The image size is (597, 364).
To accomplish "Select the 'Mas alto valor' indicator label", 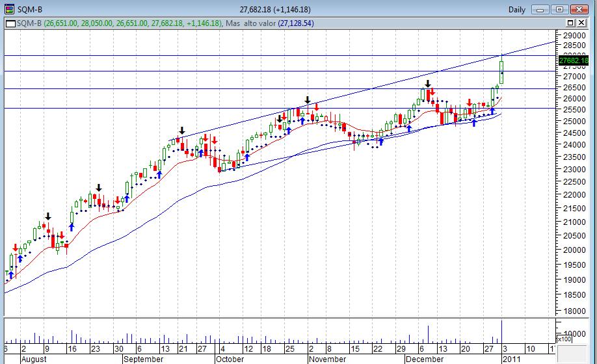I will tap(250, 23).
